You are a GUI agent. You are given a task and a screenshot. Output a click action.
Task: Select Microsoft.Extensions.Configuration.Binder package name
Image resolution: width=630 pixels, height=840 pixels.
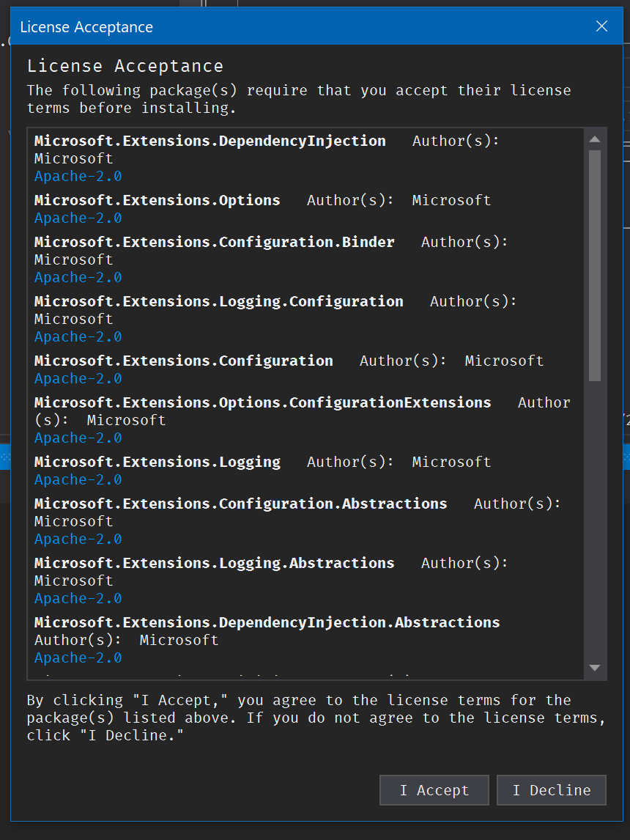click(214, 242)
